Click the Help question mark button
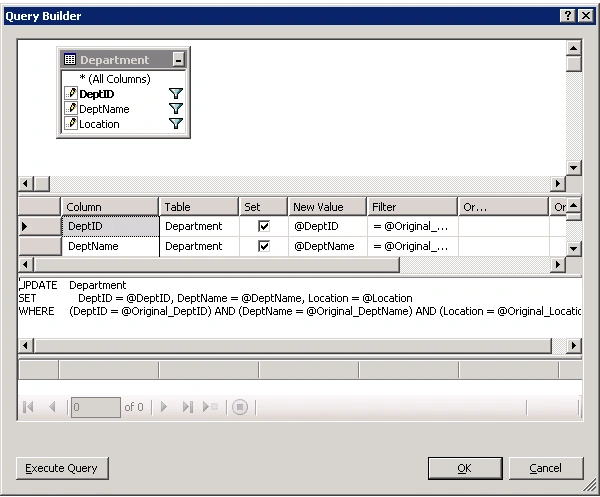 tap(568, 16)
